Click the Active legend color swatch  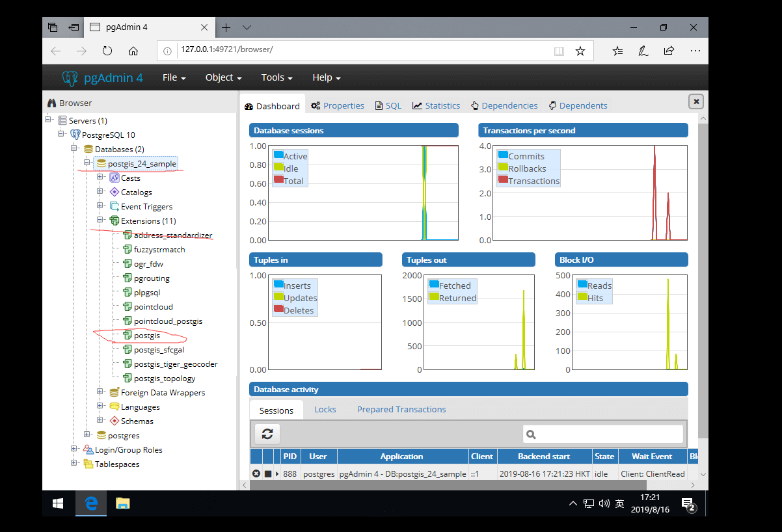(278, 156)
